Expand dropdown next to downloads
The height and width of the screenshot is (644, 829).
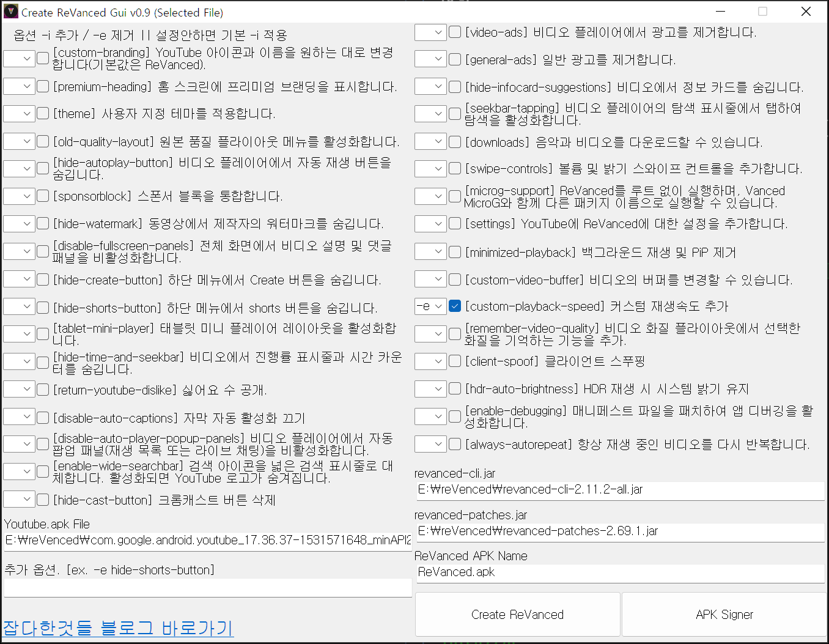point(430,141)
